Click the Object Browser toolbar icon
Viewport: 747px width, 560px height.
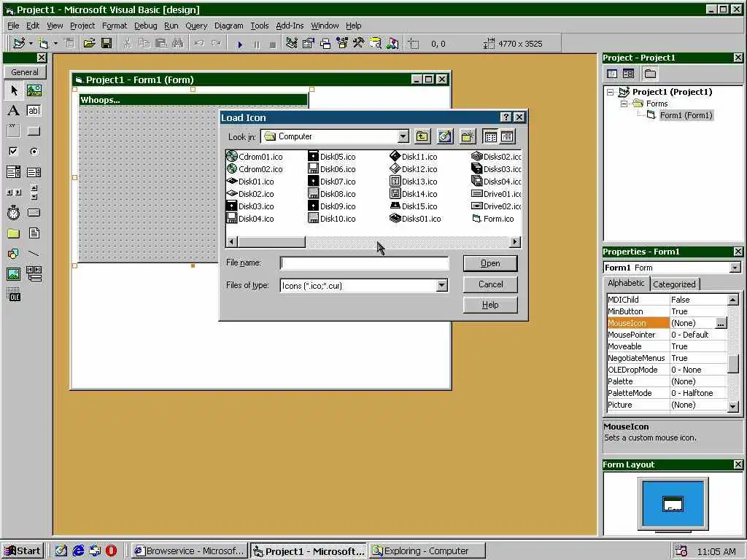pos(342,43)
